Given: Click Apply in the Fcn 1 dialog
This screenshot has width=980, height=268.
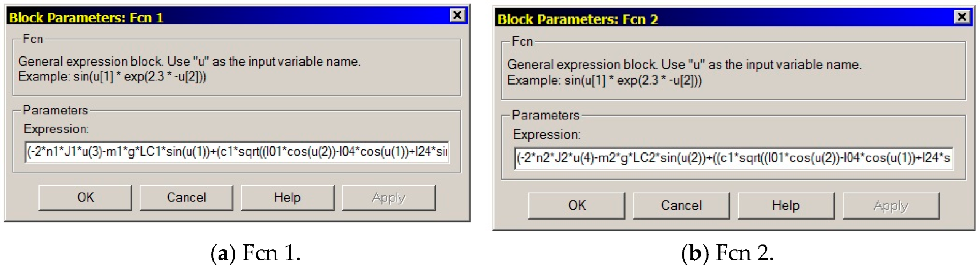Looking at the screenshot, I should coord(389,197).
